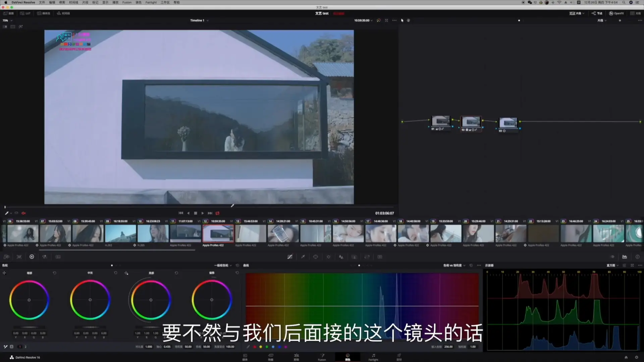Open the Curves palette icon

tap(290, 257)
